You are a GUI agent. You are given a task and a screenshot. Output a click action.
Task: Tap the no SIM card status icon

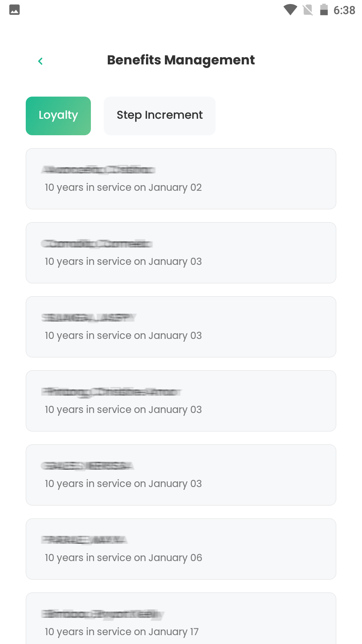pos(308,10)
